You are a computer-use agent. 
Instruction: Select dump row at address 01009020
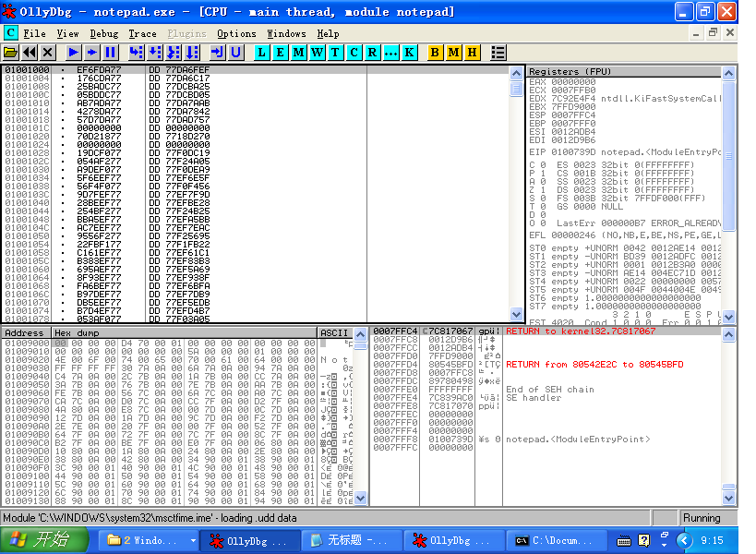point(178,360)
